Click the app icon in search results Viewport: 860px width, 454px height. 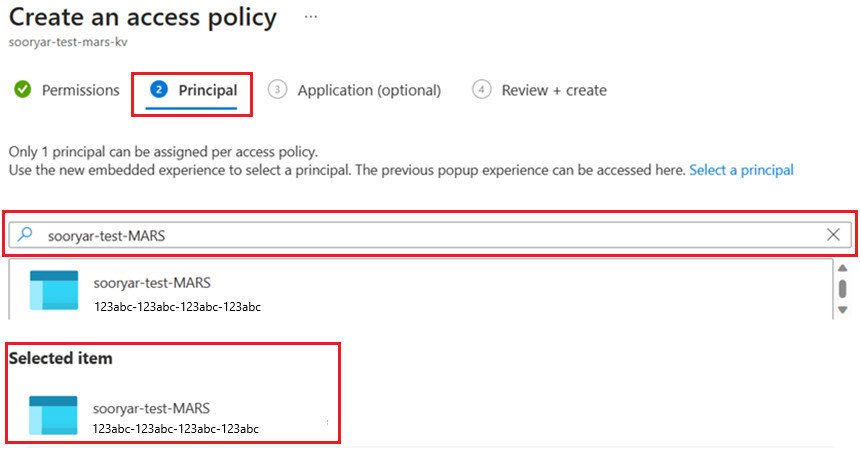pyautogui.click(x=54, y=291)
